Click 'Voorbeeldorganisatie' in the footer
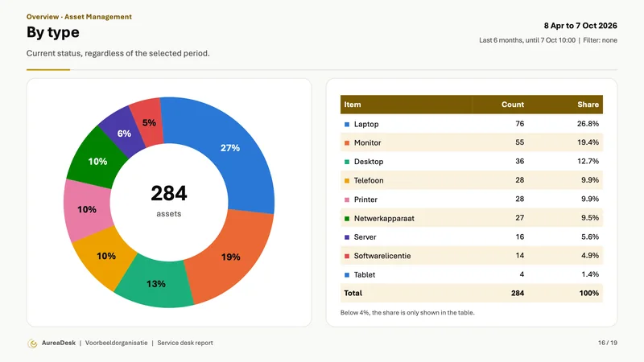Image resolution: width=644 pixels, height=362 pixels. click(116, 343)
